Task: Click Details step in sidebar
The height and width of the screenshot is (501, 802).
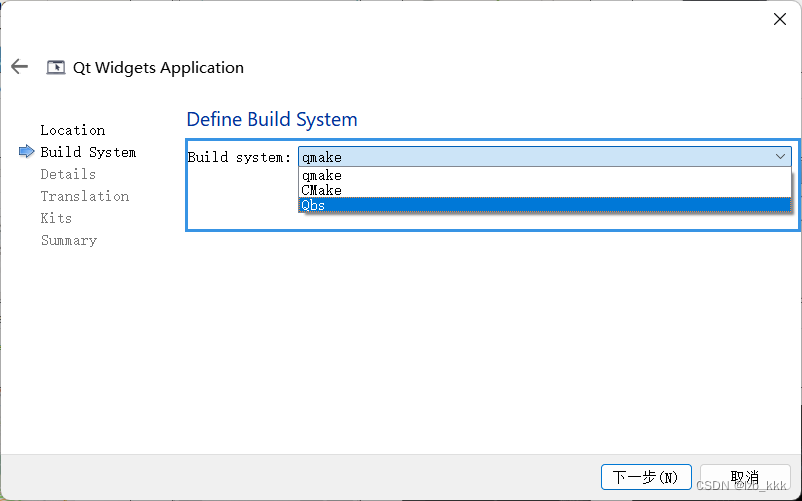Action: (68, 174)
